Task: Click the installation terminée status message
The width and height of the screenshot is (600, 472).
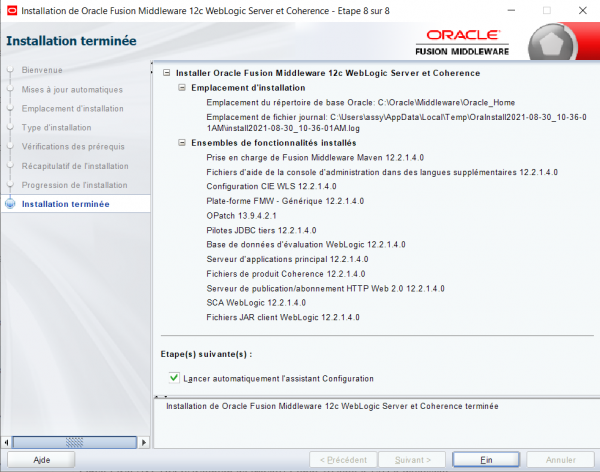Action: pyautogui.click(x=332, y=406)
